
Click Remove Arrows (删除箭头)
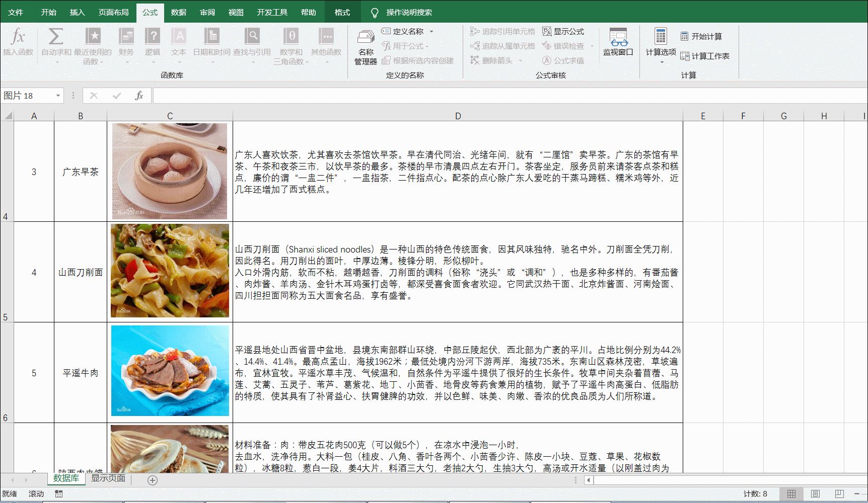pos(491,60)
